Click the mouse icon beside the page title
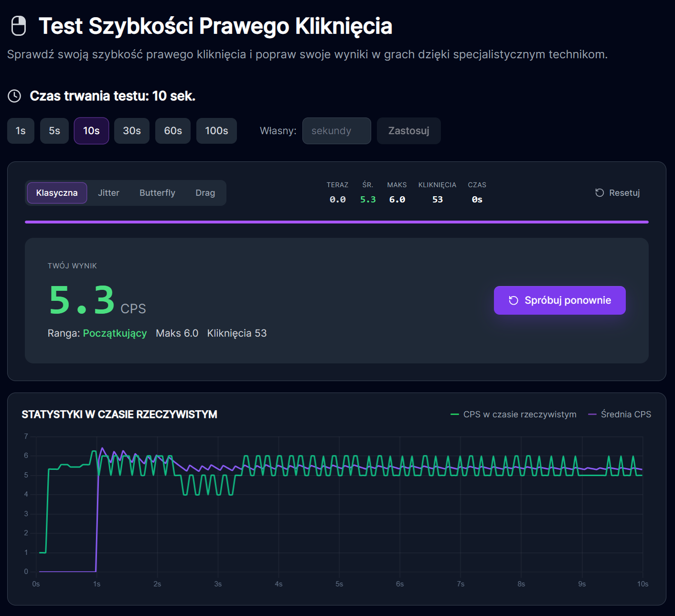Viewport: 675px width, 616px height. pyautogui.click(x=19, y=26)
